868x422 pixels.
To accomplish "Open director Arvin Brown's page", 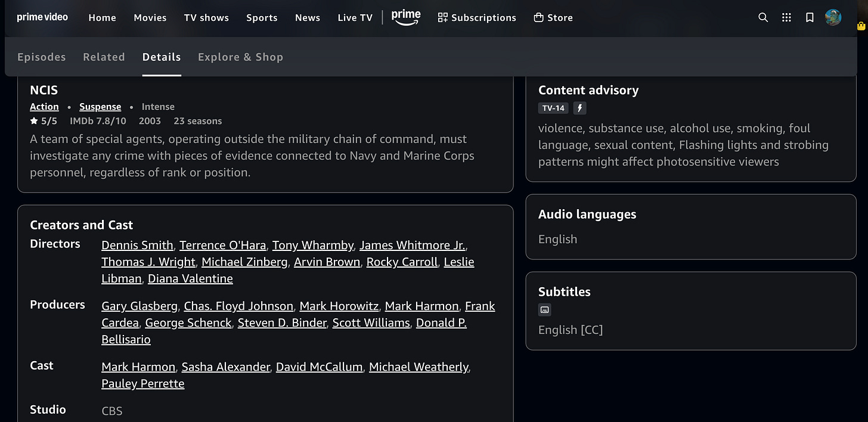I will [x=327, y=262].
